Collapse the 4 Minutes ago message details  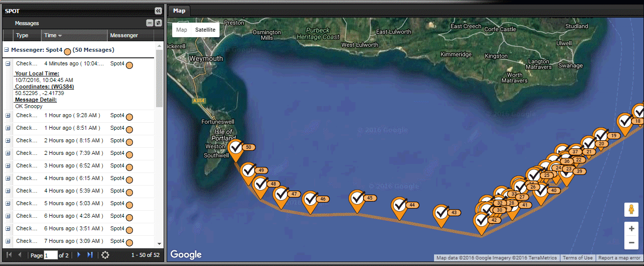(x=8, y=64)
